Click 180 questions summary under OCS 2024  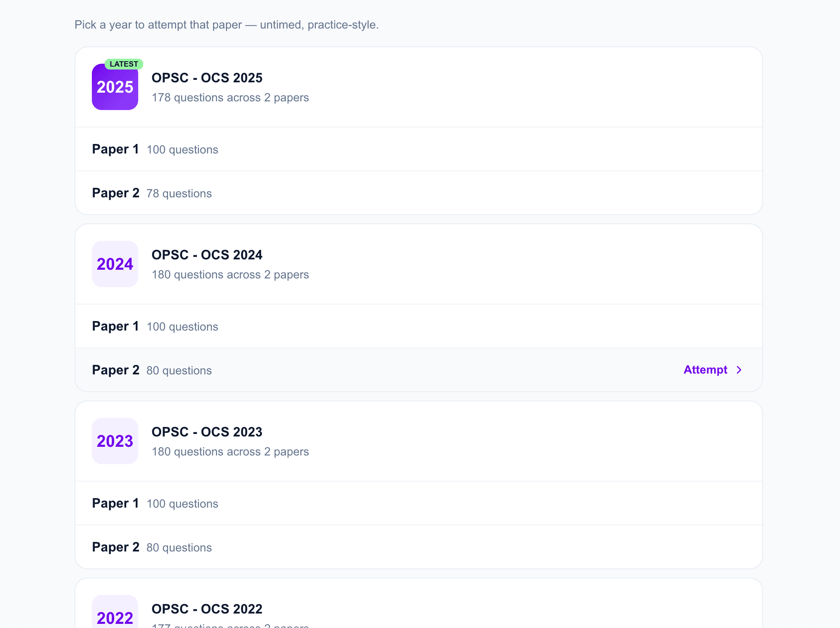[x=230, y=275]
